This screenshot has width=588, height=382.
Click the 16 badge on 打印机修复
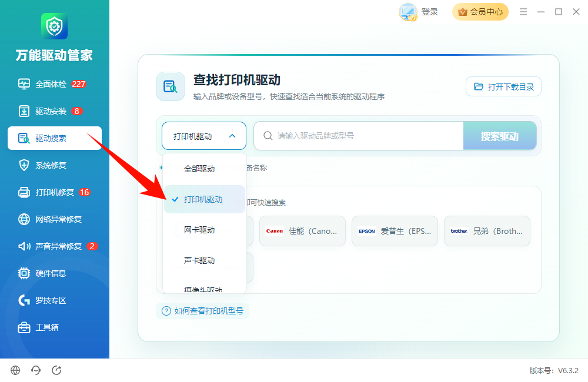click(x=84, y=192)
